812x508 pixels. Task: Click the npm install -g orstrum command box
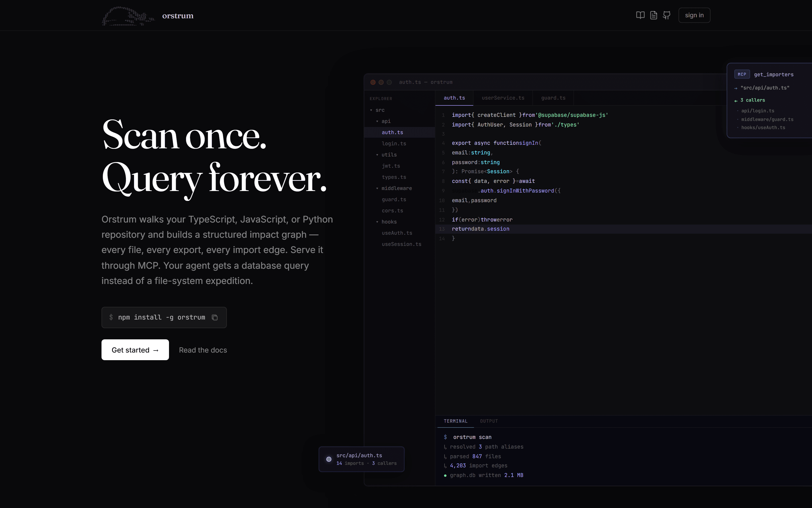tap(164, 317)
